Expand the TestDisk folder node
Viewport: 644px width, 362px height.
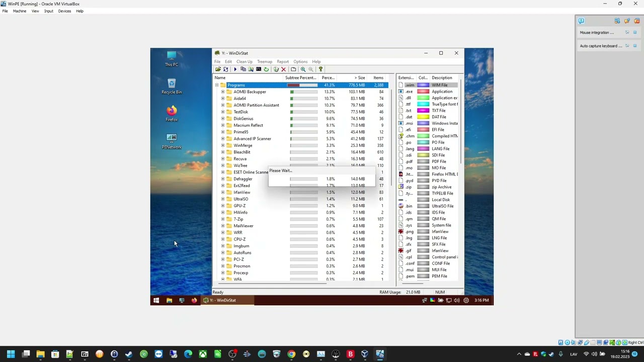point(223,112)
